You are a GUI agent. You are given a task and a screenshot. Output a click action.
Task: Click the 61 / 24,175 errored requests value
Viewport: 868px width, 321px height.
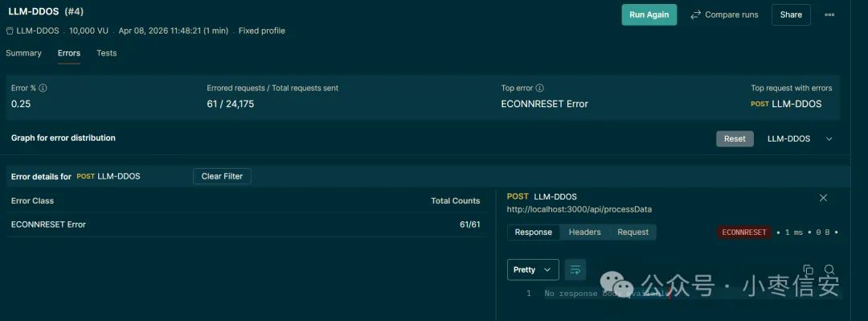coord(231,104)
